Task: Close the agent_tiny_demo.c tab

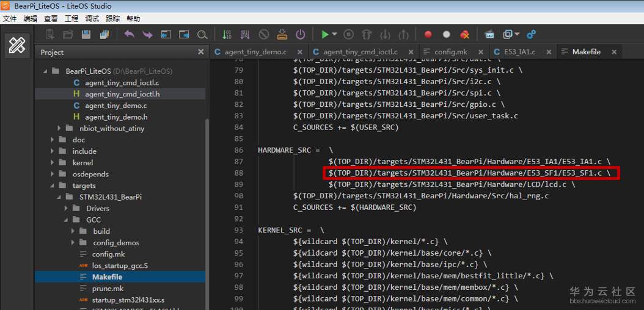Action: (300, 52)
